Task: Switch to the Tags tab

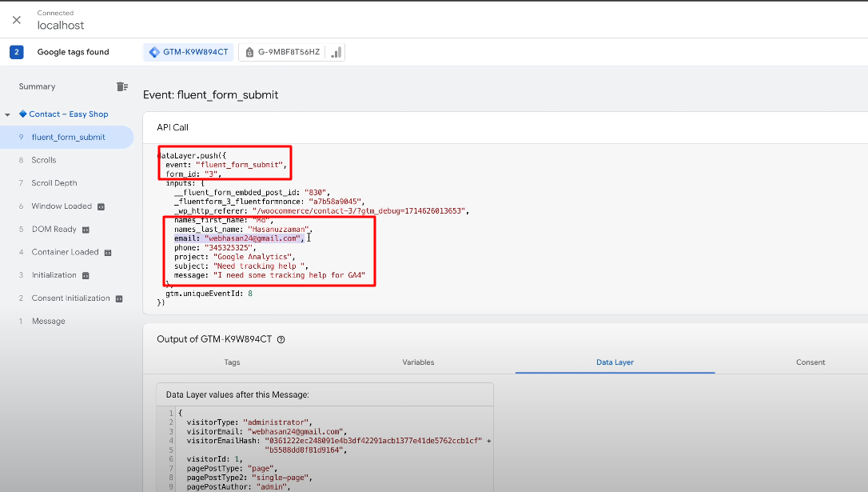Action: (232, 362)
